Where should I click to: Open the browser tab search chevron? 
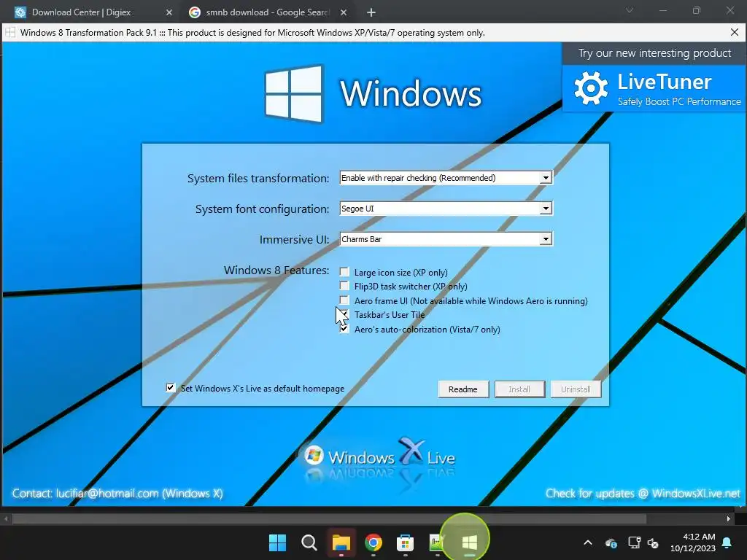point(630,10)
